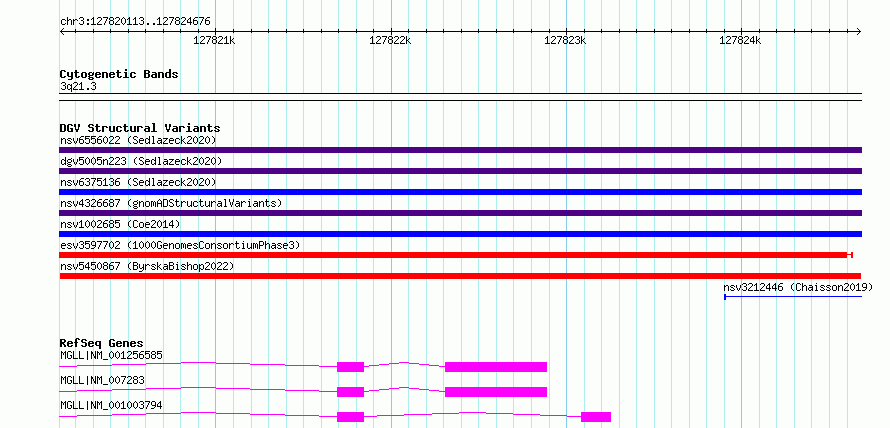Open the MGLL|NM_001003794 transcript label
The width and height of the screenshot is (890, 428).
coord(111,405)
